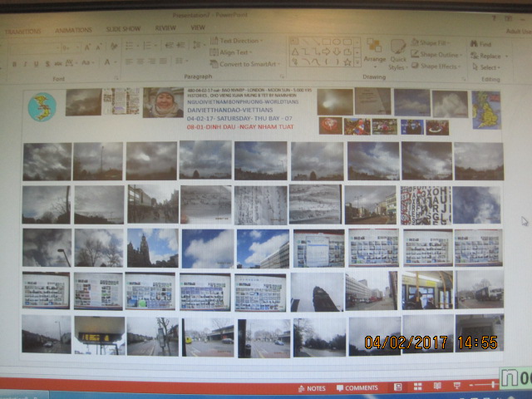Switch to Slide Sorter view

coord(417,387)
